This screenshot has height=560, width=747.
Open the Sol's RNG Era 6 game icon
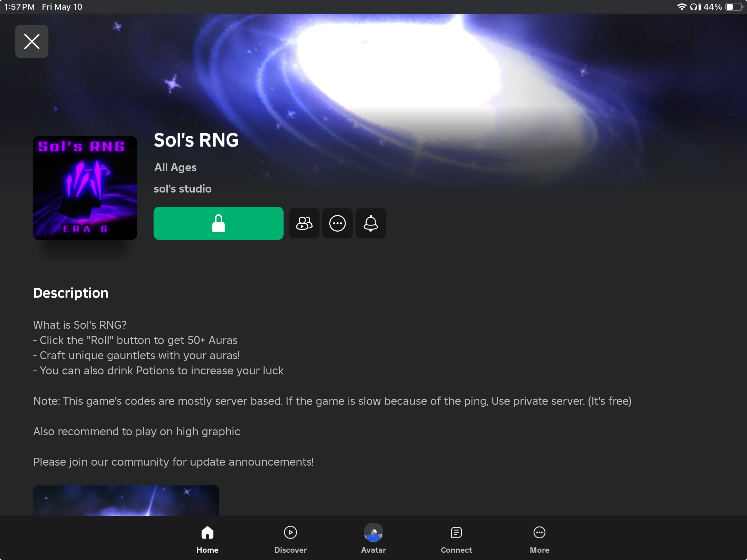tap(85, 188)
